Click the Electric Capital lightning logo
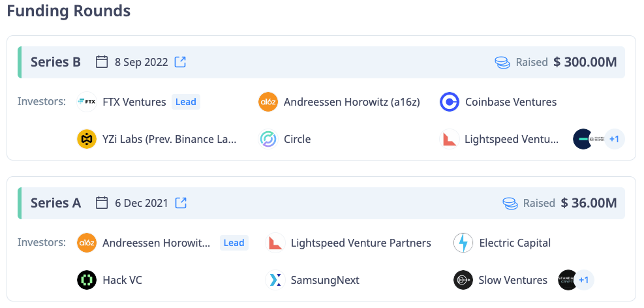This screenshot has height=308, width=644. coord(463,243)
